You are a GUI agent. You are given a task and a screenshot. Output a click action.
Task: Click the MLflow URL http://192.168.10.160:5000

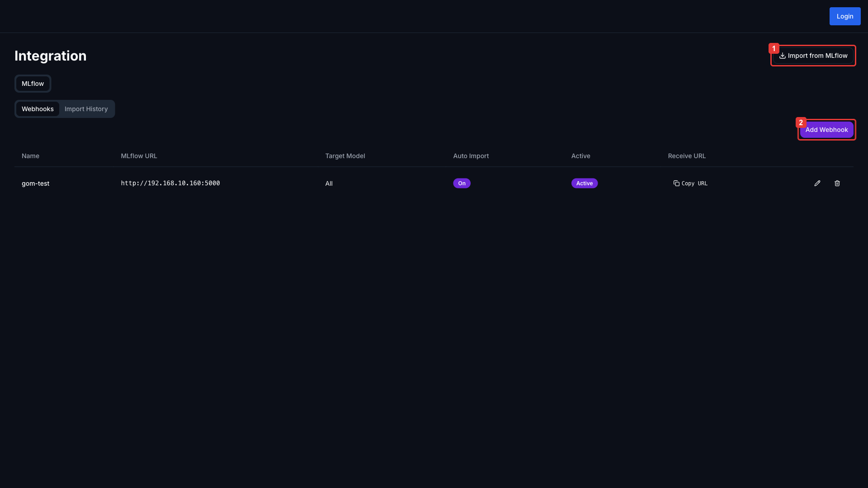170,183
